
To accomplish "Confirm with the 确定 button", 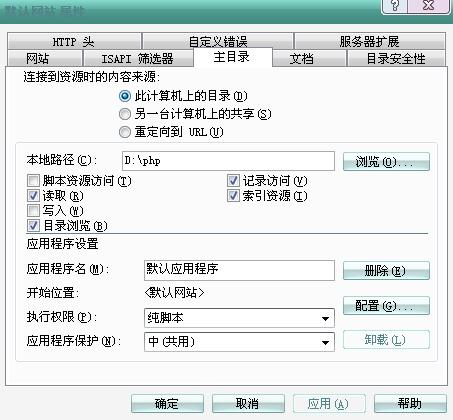I will tap(167, 404).
